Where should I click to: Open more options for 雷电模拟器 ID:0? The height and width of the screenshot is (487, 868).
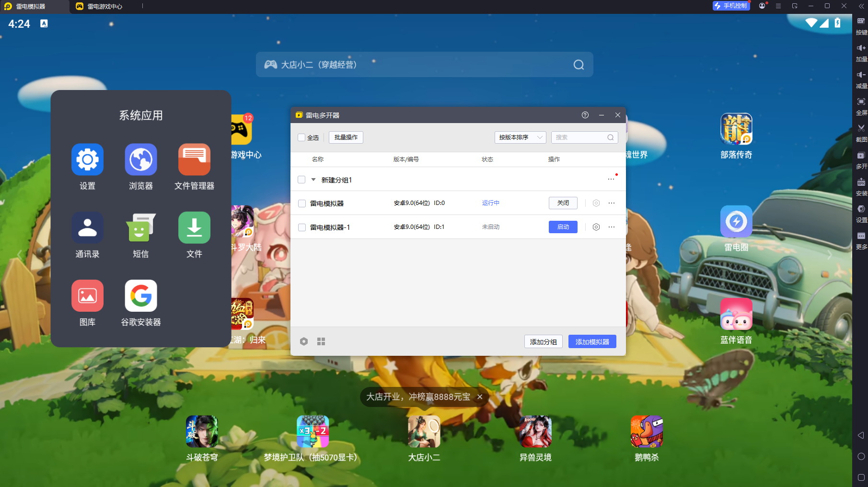coord(612,203)
